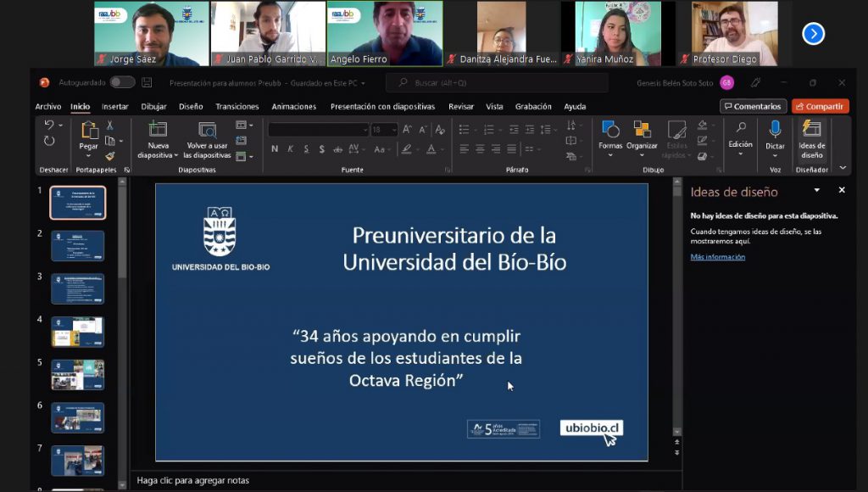Close the Ideas de diseño pane
This screenshot has width=868, height=492.
coord(842,190)
